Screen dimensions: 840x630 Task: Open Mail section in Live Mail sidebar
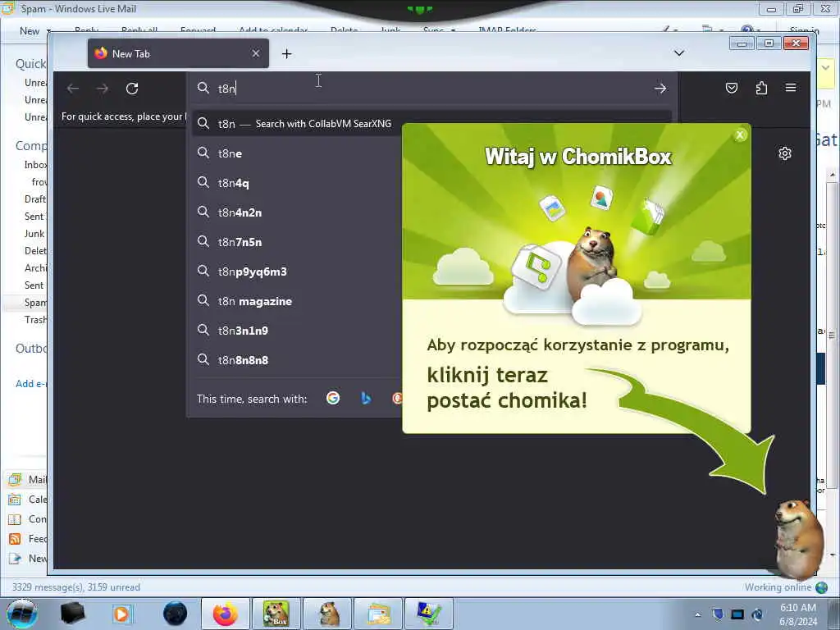point(28,479)
